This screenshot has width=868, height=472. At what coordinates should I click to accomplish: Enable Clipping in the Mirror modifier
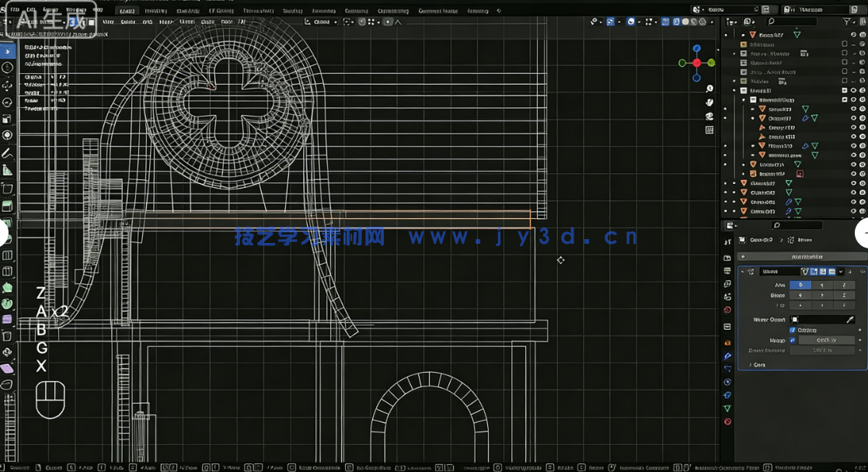click(x=793, y=330)
